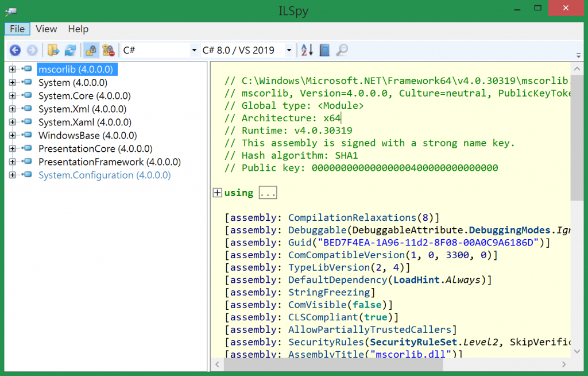
Task: Expand the System (4.0.0.0) node
Action: 13,82
